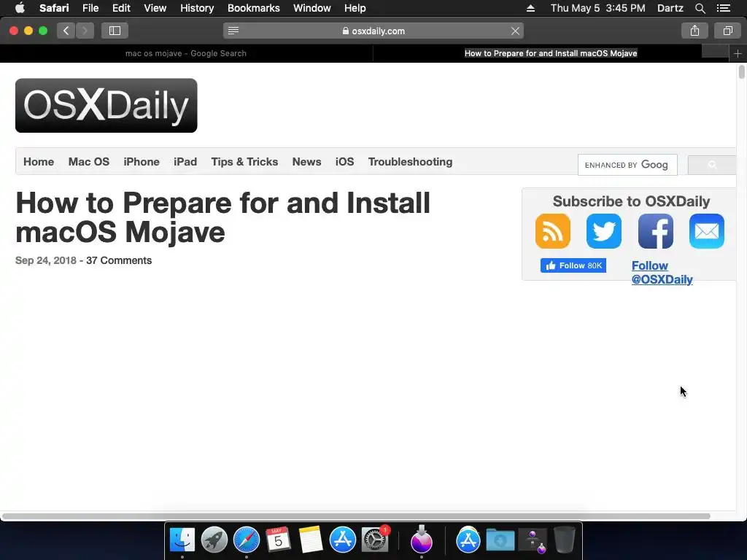Open the Help menu

pyautogui.click(x=355, y=8)
